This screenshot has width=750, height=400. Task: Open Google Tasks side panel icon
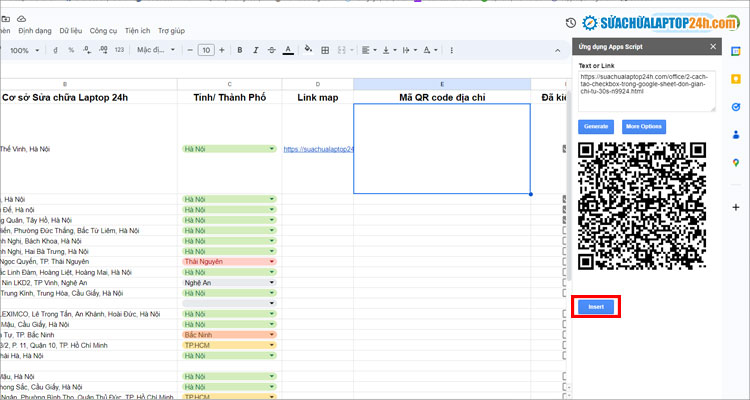coord(735,106)
